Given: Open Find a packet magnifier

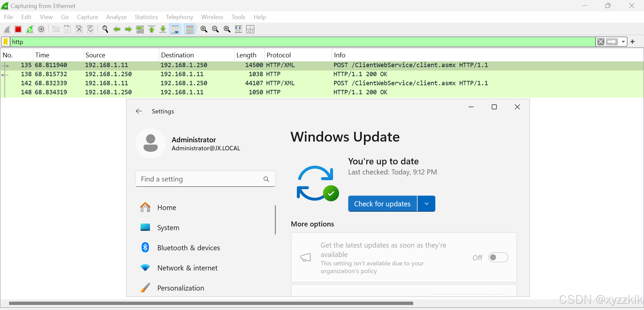Looking at the screenshot, I should click(105, 30).
